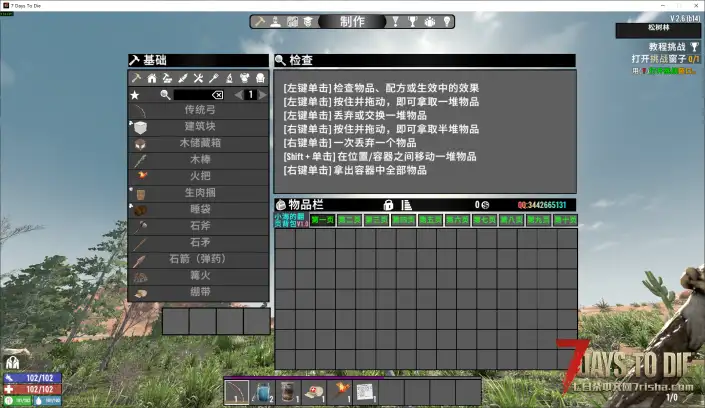Toggle the inventory lock icon
This screenshot has height=408, width=705.
point(388,205)
